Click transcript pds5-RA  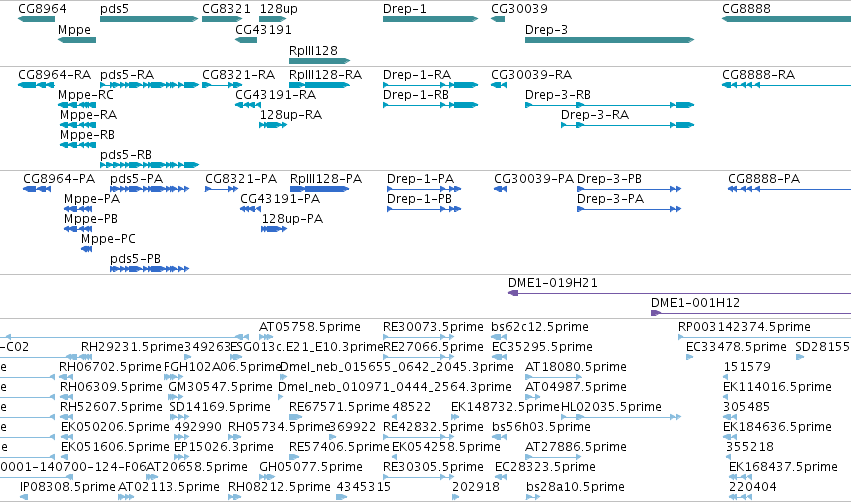[x=149, y=85]
